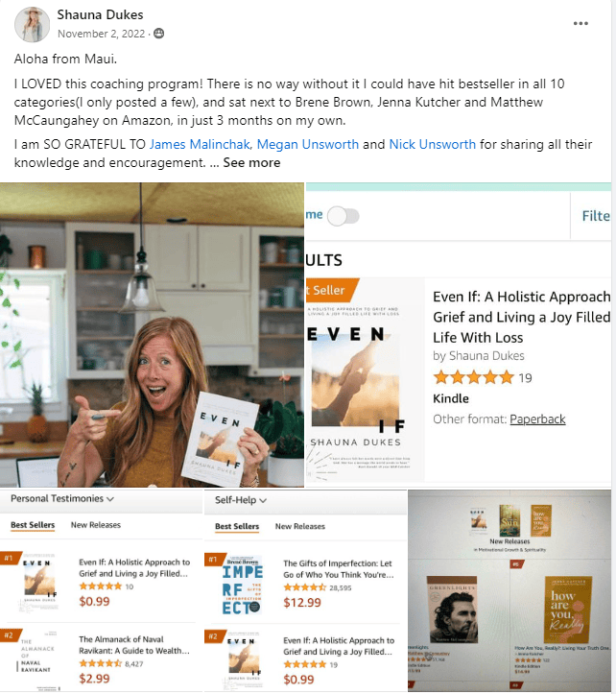Click the Nick Unsworth profile link

point(433,144)
